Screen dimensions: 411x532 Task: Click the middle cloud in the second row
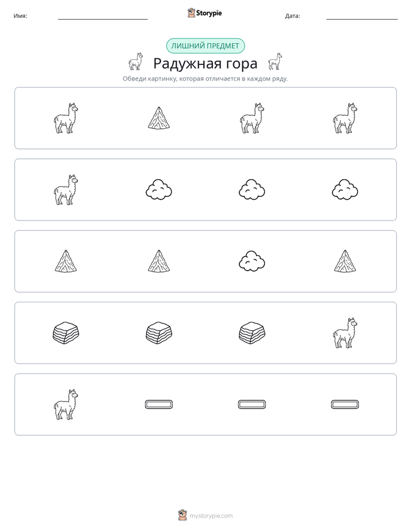[x=252, y=189]
